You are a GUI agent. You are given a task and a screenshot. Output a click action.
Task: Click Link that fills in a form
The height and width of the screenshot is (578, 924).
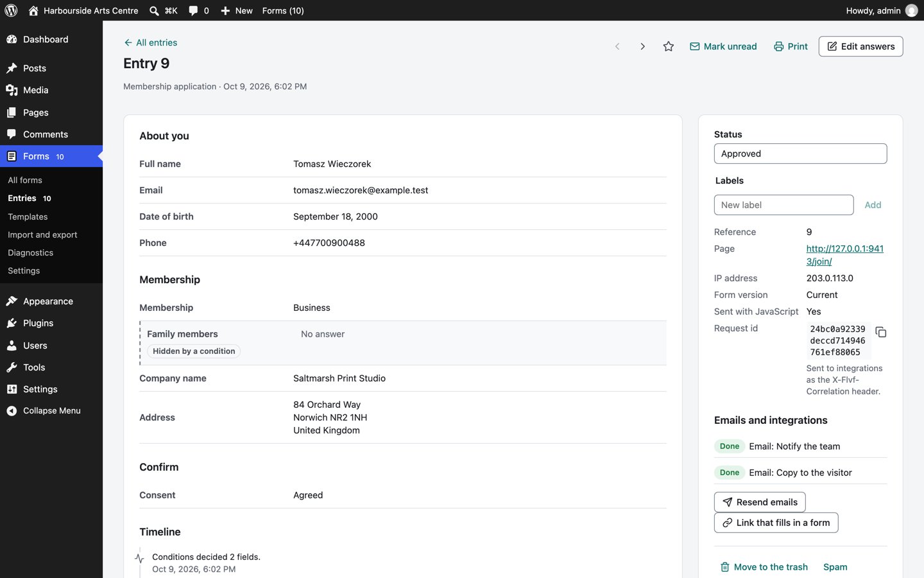776,523
